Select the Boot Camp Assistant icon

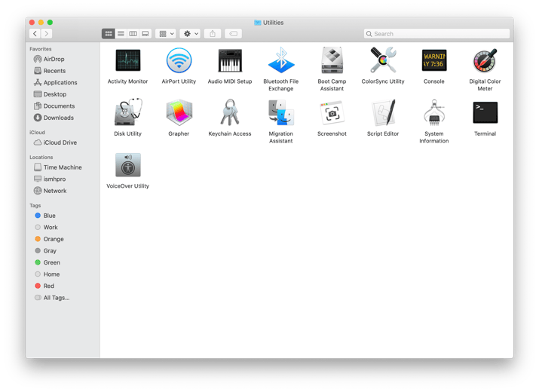pyautogui.click(x=332, y=60)
